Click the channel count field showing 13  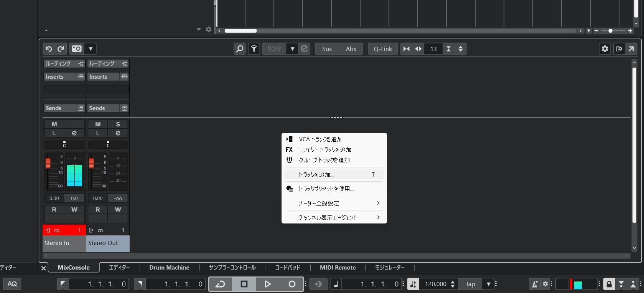coord(433,49)
